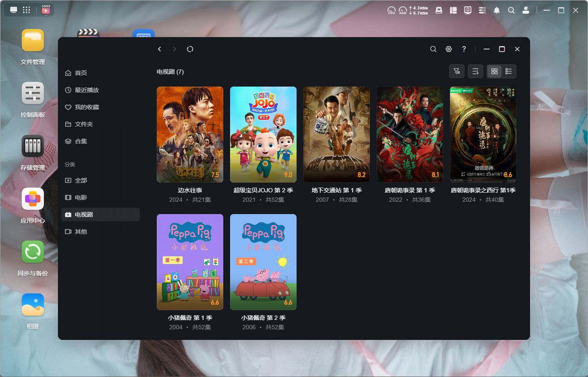Screen dimensions: 588x377
Task: Show desktop via top-bar monitor icon
Action: tap(14, 10)
